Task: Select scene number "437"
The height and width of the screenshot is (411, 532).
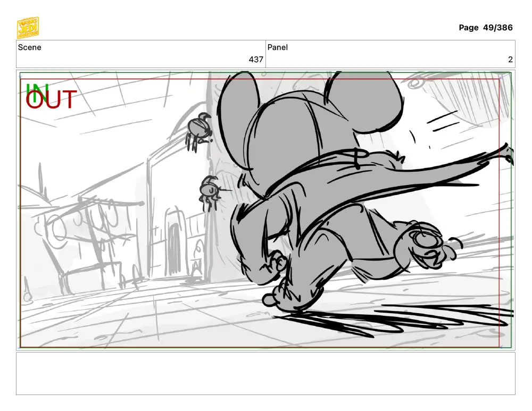Action: pyautogui.click(x=256, y=60)
